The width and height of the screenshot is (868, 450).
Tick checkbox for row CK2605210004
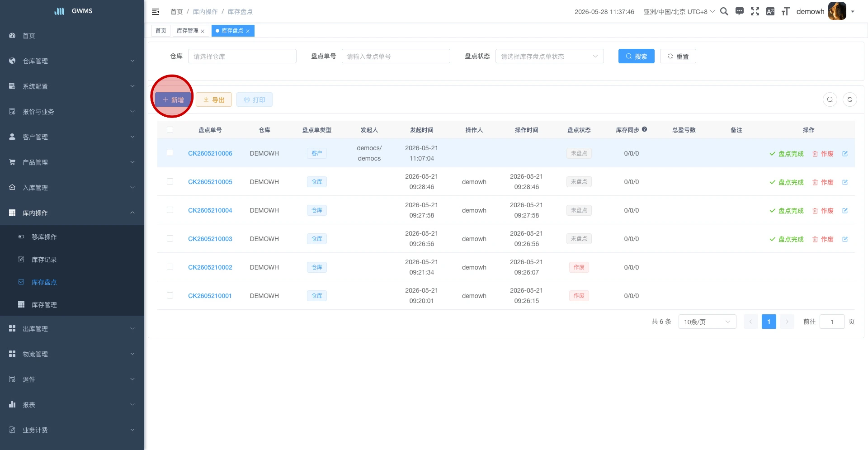pos(170,210)
